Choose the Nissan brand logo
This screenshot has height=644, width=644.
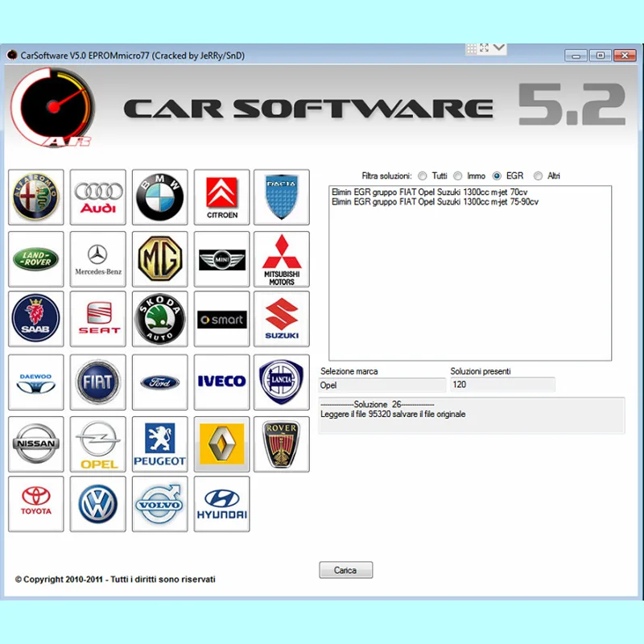[36, 444]
